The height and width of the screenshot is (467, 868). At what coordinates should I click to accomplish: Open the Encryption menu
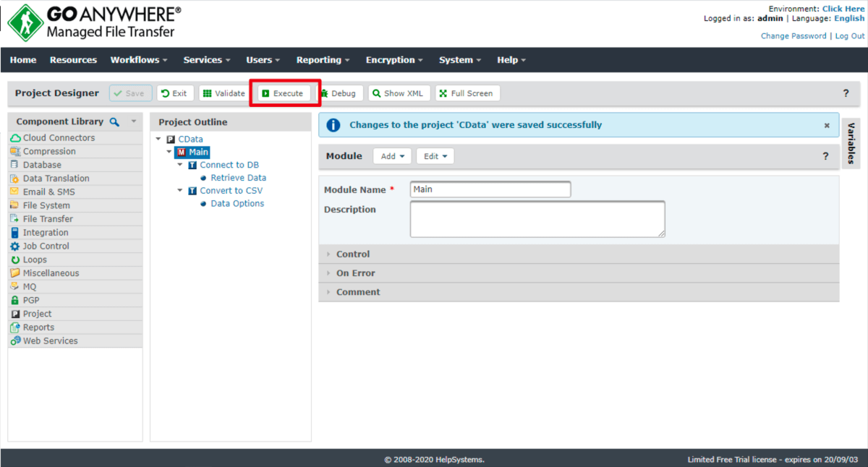[394, 60]
